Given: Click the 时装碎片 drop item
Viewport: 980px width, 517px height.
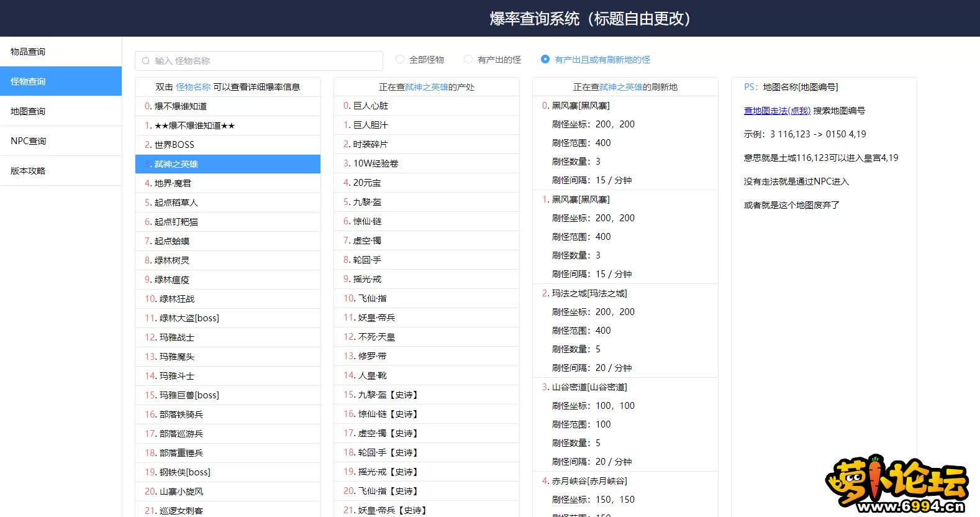Looking at the screenshot, I should 427,144.
